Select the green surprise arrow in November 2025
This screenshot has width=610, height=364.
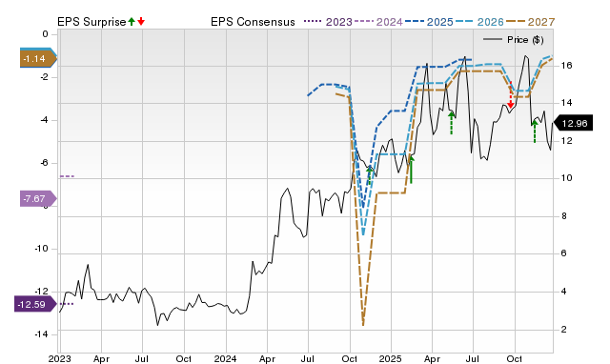point(535,131)
